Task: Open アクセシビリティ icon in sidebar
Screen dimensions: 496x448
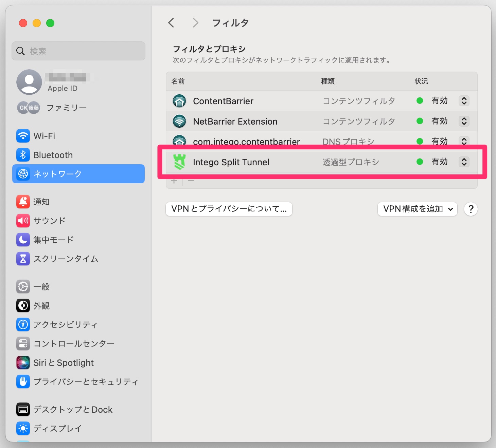Action: [x=23, y=324]
